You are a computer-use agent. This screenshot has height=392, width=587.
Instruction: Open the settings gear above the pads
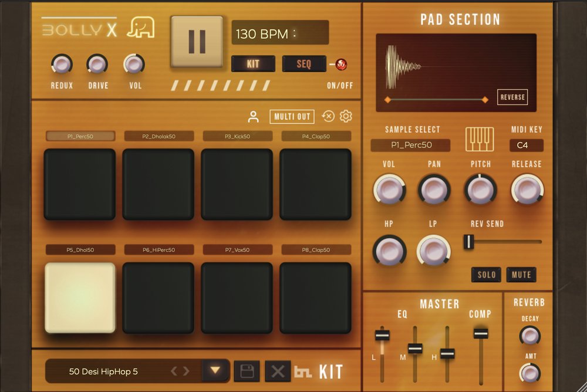click(346, 116)
